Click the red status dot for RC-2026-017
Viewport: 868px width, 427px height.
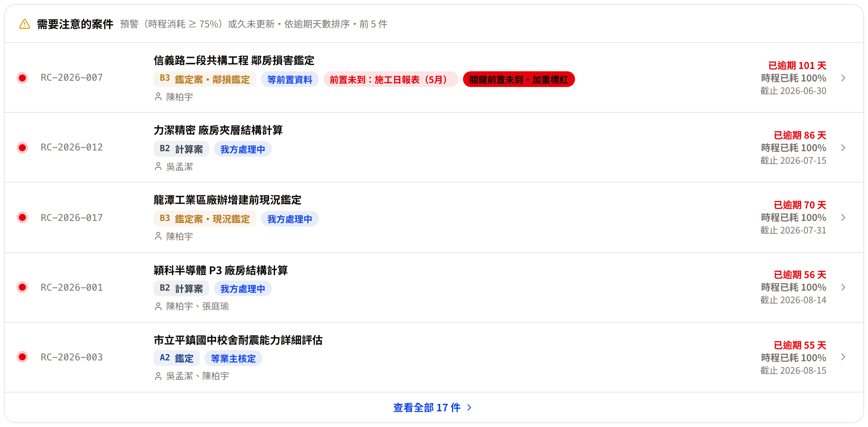point(22,217)
